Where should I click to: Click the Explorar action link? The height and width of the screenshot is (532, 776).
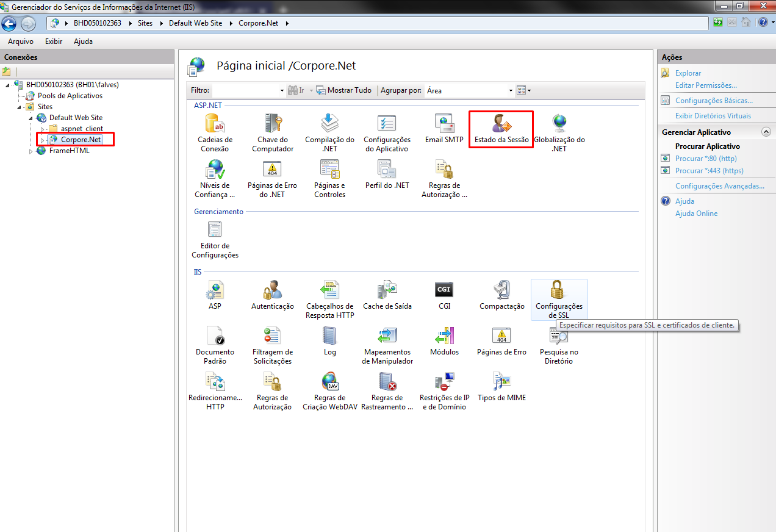tap(688, 73)
